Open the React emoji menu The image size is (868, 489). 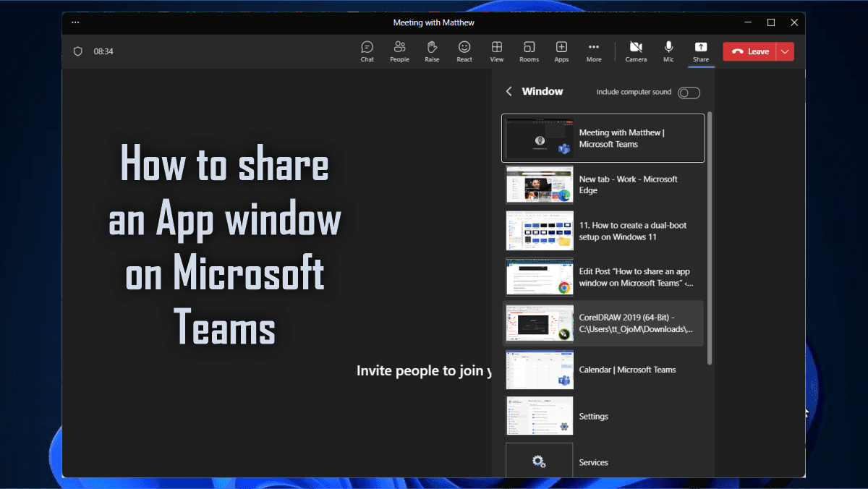point(464,51)
